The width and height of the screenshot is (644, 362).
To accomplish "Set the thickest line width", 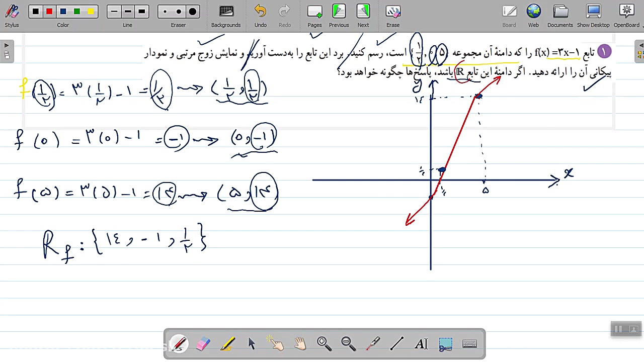I will (x=141, y=12).
